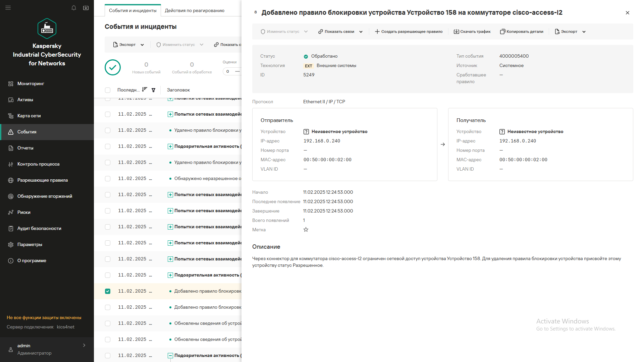Click the EXT technology badge

[x=309, y=66]
